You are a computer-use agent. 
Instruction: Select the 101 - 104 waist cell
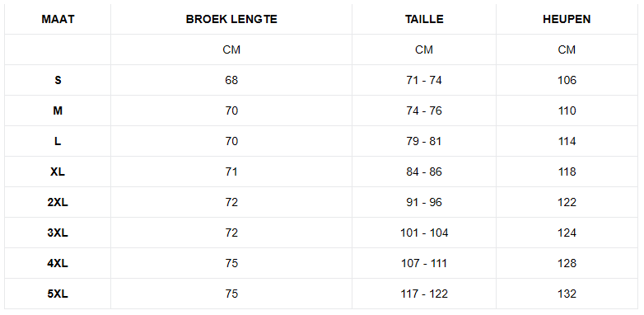424,233
